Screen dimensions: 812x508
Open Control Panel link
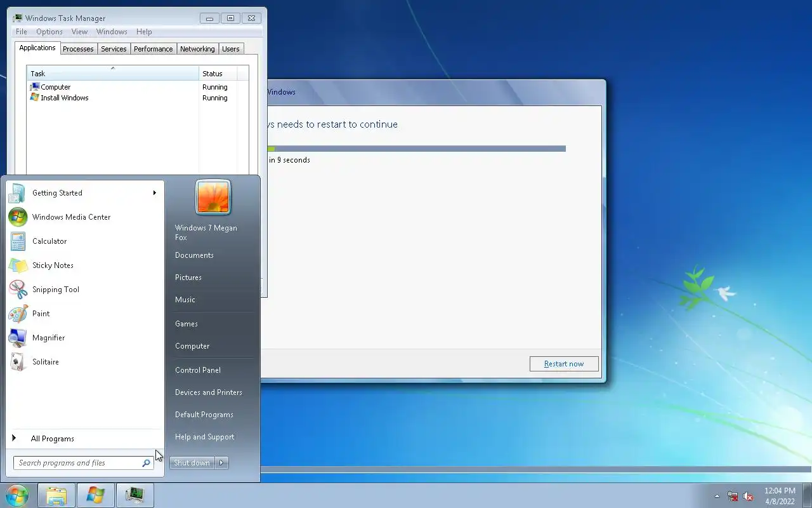[198, 370]
